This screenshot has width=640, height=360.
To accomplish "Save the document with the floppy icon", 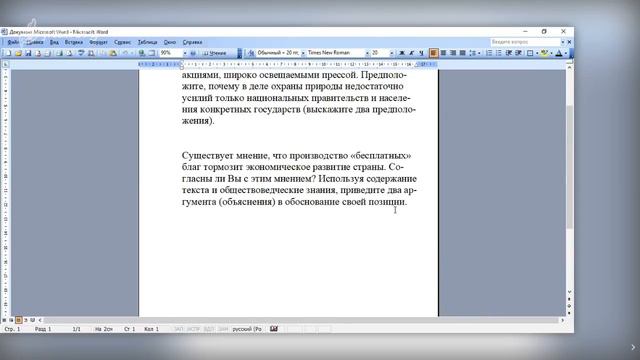I will pos(28,53).
